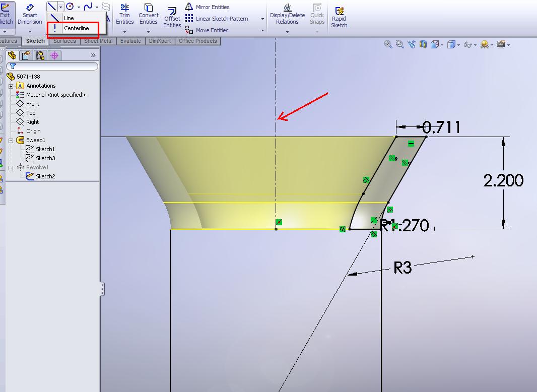The image size is (537, 392).
Task: Click the Display Style cube icon
Action: click(451, 44)
